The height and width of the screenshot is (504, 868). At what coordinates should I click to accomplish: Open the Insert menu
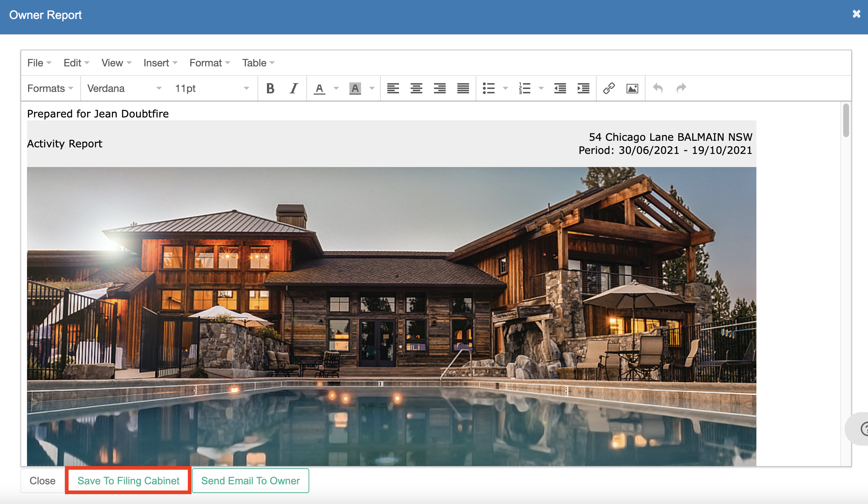160,63
